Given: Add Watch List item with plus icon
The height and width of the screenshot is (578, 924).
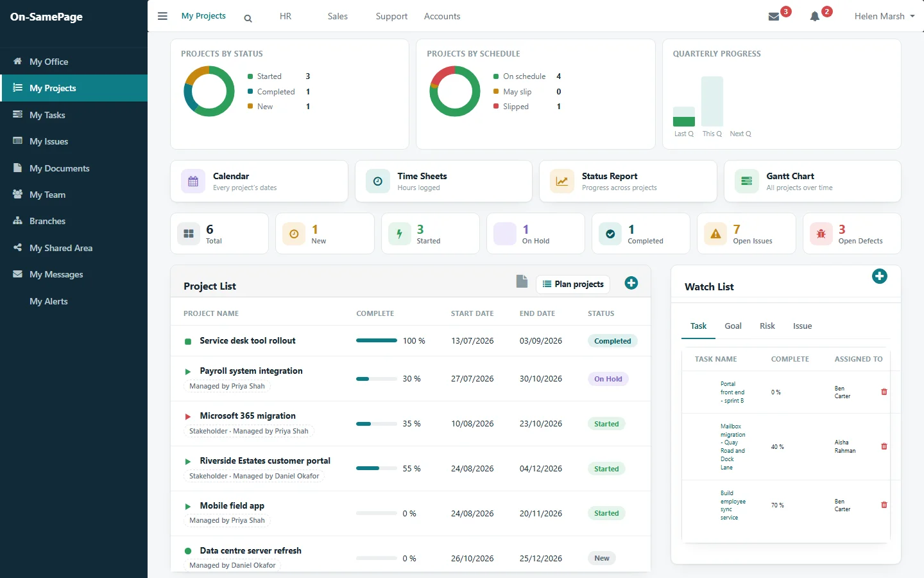Looking at the screenshot, I should pyautogui.click(x=880, y=276).
